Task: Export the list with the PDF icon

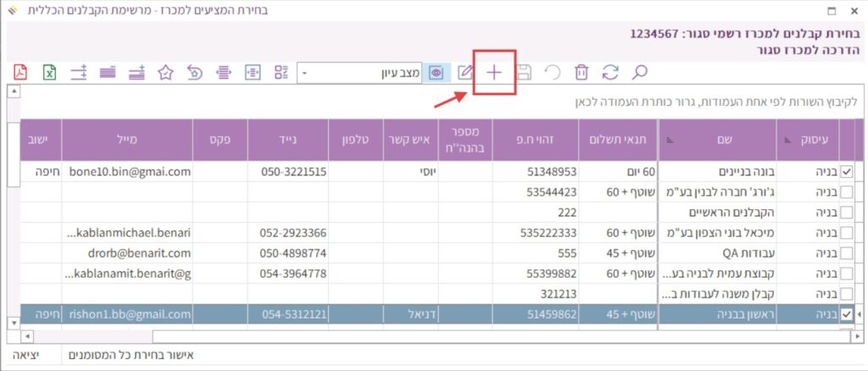Action: point(20,73)
